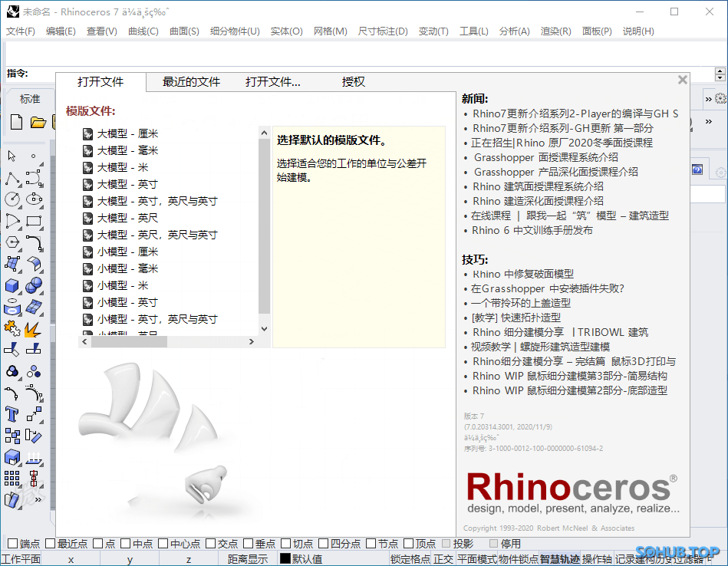The height and width of the screenshot is (566, 728).
Task: Click the black 默认值 layer color swatch
Action: [285, 558]
